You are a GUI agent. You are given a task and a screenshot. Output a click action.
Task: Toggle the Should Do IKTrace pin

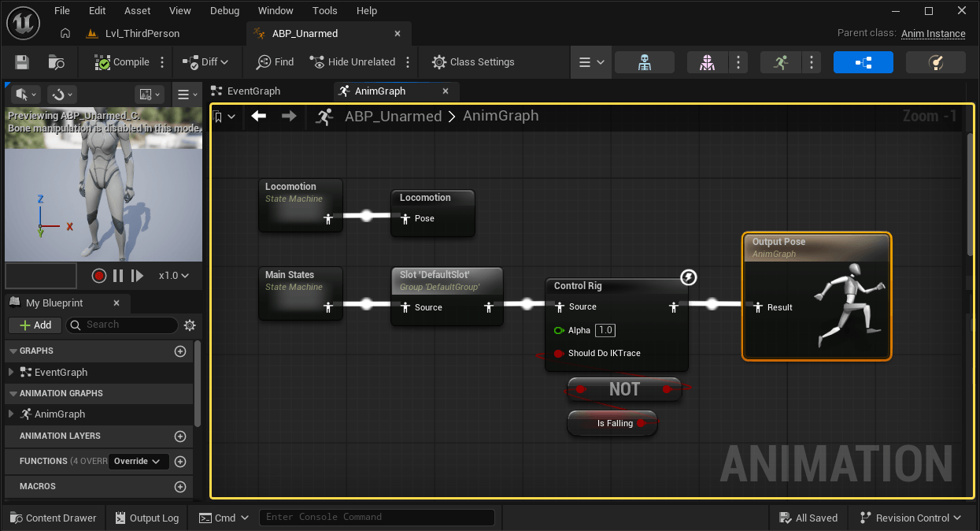[x=559, y=354]
